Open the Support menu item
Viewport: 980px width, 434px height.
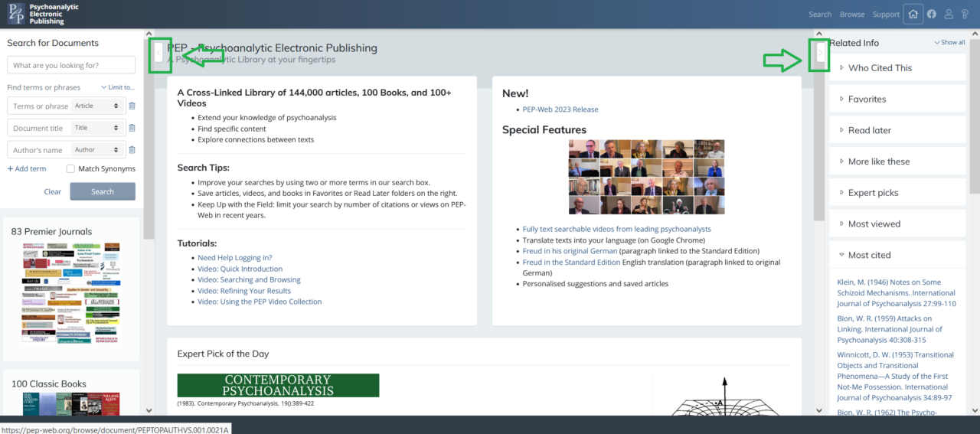point(886,15)
